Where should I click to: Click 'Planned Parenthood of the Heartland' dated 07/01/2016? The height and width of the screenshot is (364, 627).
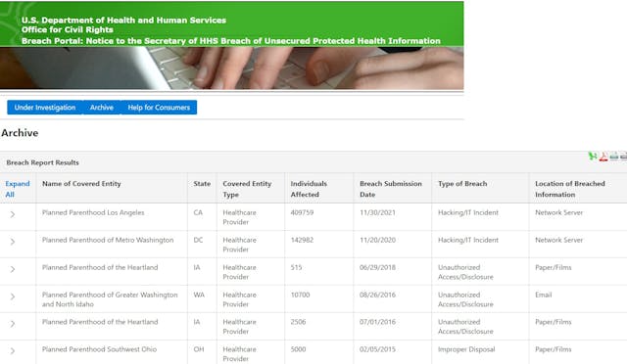100,322
